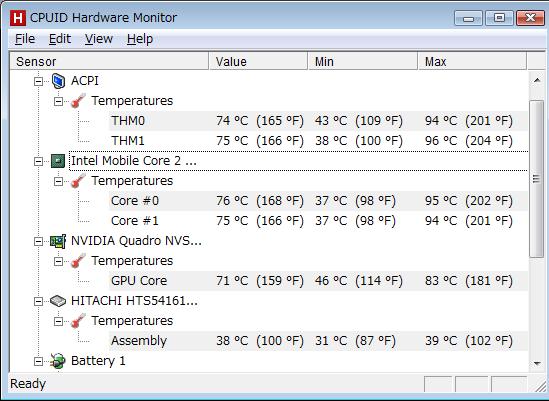The width and height of the screenshot is (549, 401).
Task: Click the thermometer icon under HITACHI
Action: click(x=78, y=321)
